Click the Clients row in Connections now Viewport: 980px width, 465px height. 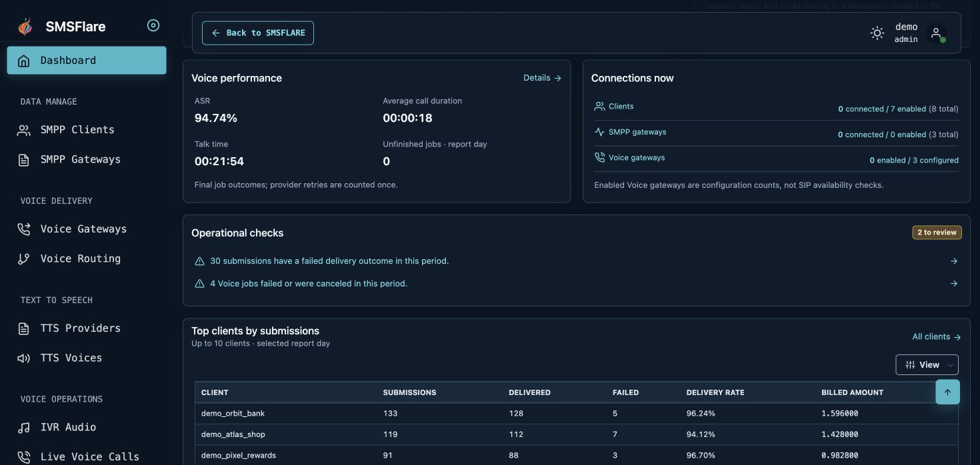[776, 107]
